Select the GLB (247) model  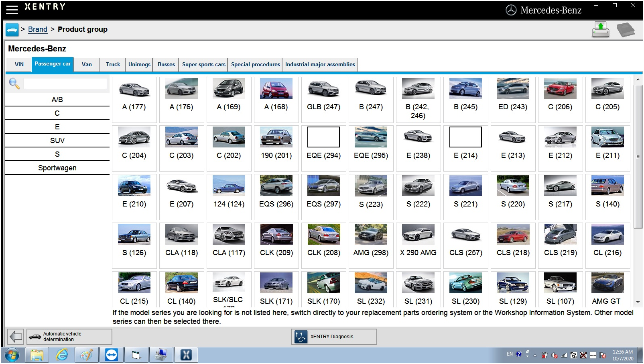coord(323,100)
